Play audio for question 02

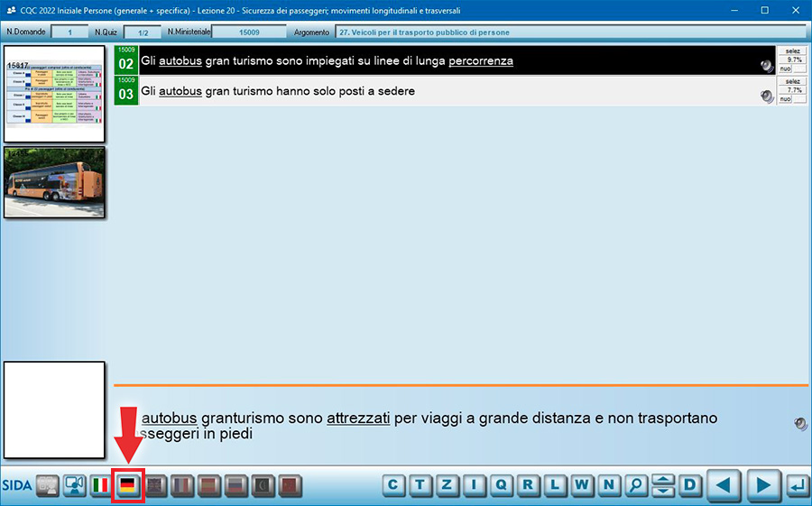[767, 66]
